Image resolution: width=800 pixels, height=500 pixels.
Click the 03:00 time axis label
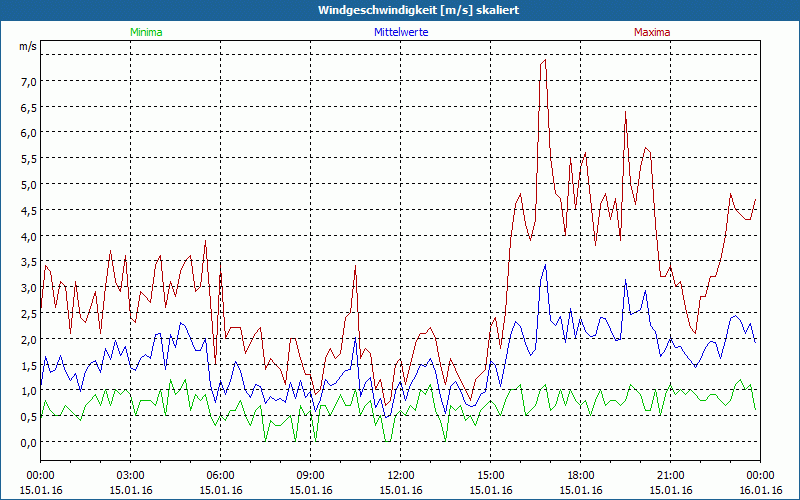(x=131, y=476)
